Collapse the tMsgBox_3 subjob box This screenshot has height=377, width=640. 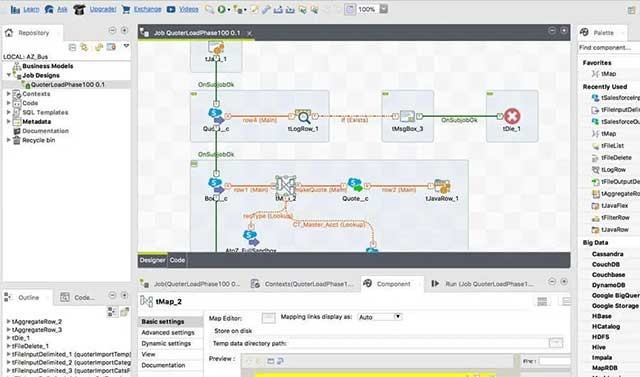pyautogui.click(x=385, y=94)
